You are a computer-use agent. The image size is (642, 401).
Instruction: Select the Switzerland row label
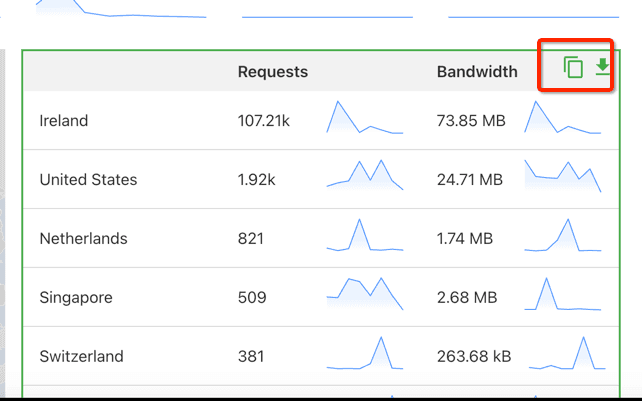[x=81, y=357]
